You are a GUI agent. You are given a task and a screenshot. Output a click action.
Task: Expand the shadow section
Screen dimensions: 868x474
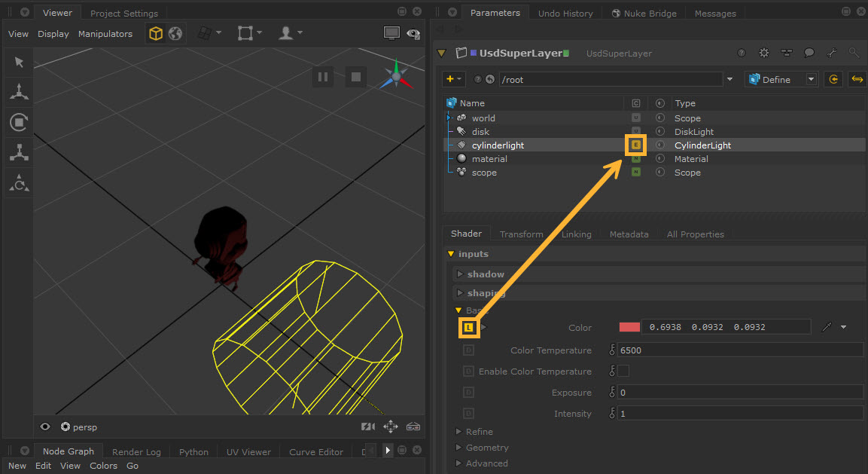point(460,274)
